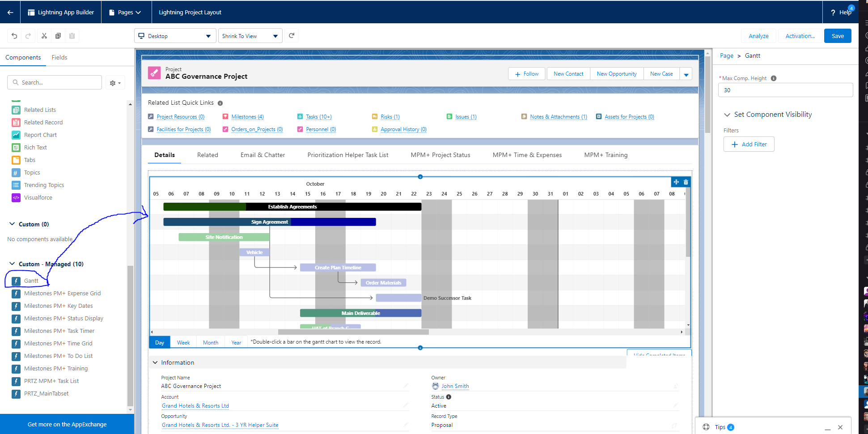Toggle Hide Completed Items on the Gantt
This screenshot has width=868, height=434.
pos(659,354)
